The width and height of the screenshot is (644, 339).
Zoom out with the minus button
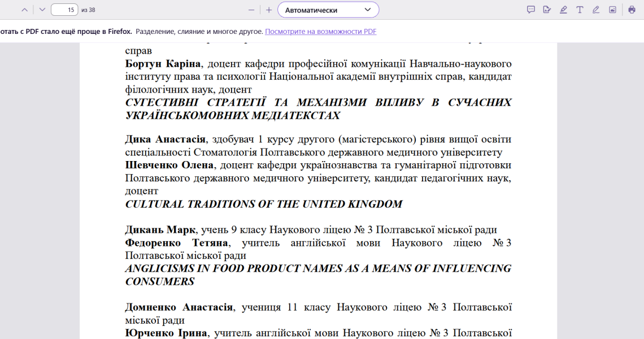[x=251, y=10]
